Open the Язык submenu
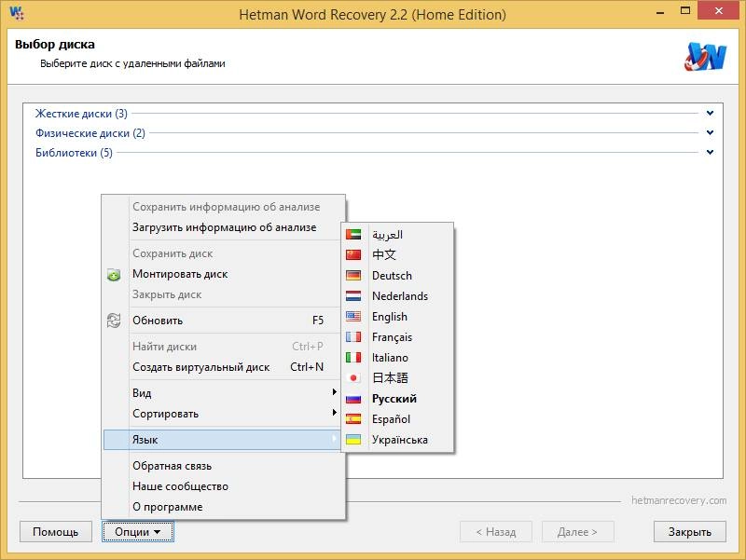746x560 pixels. tap(222, 439)
